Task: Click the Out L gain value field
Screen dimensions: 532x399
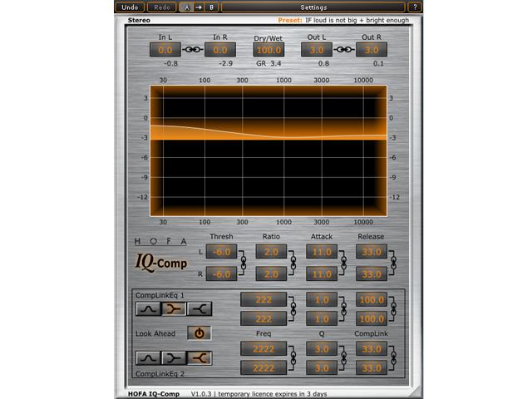Action: pos(317,50)
